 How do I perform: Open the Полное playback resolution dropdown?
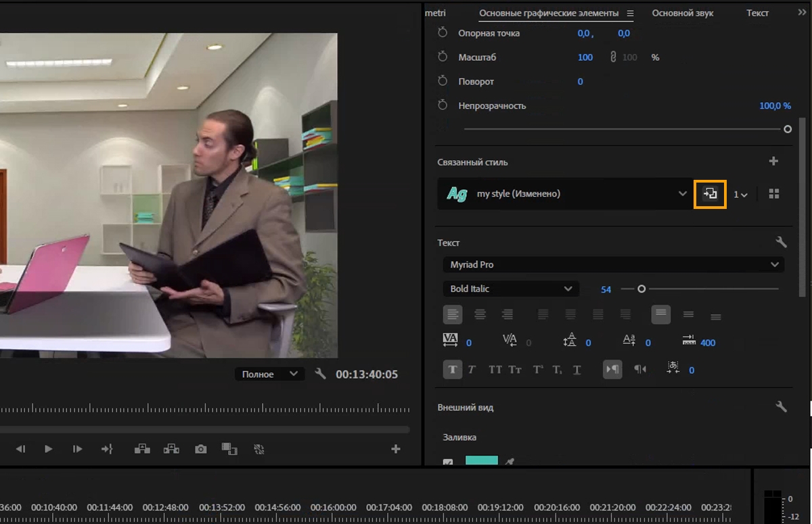[x=269, y=374]
